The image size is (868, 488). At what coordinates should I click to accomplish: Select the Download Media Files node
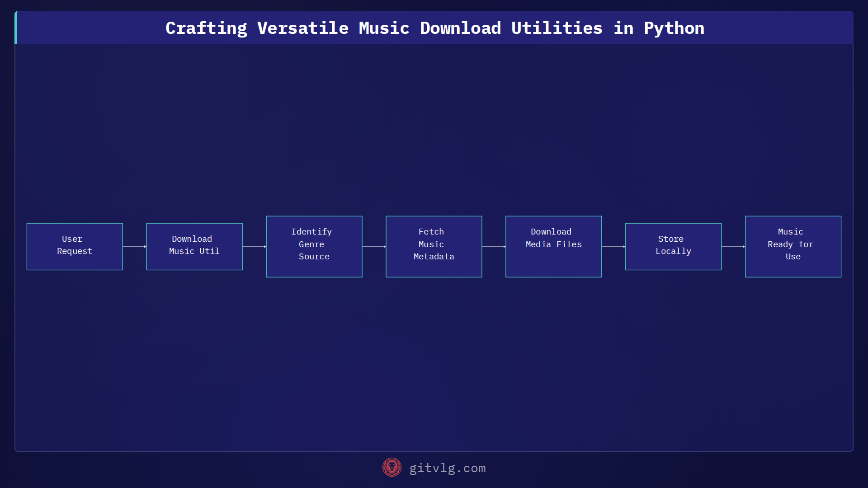[x=554, y=247]
